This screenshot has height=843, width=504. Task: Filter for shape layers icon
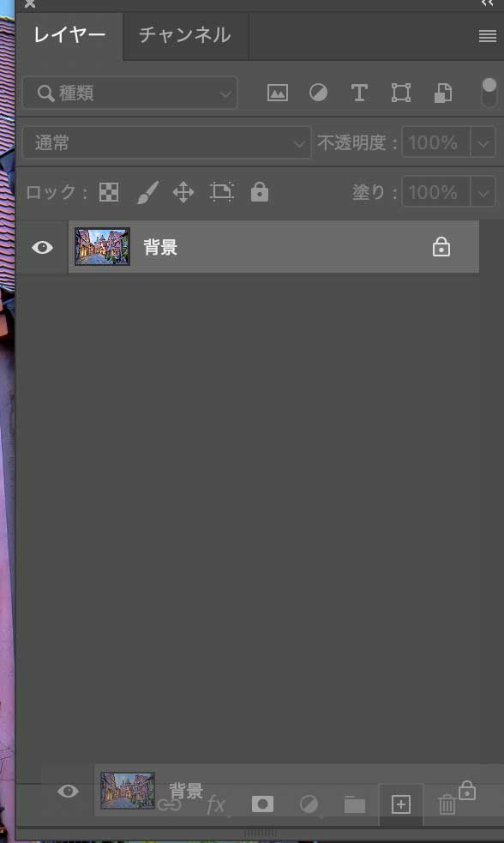point(401,93)
